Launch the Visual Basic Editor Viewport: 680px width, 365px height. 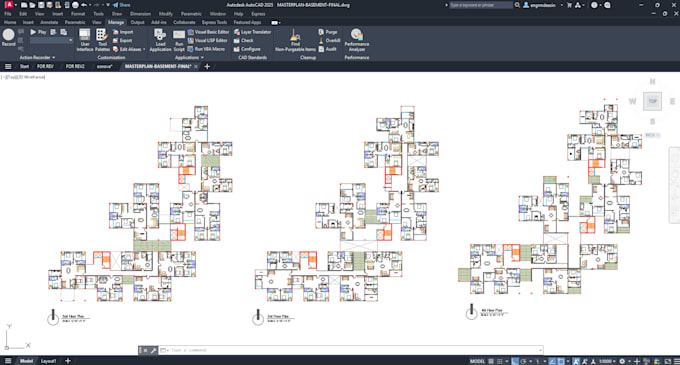[208, 32]
